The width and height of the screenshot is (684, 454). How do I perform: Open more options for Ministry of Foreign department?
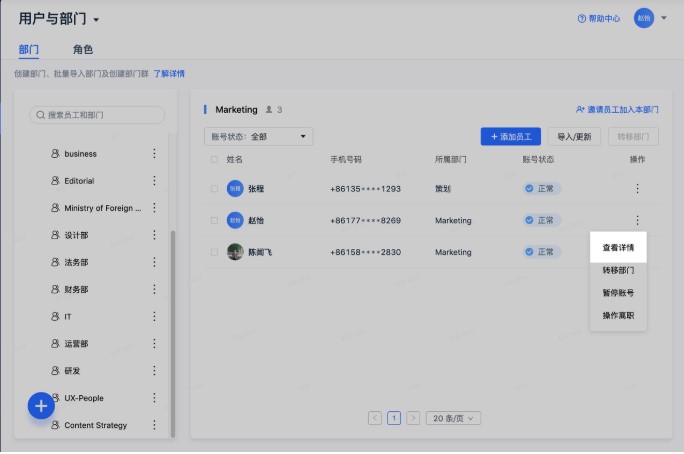click(x=154, y=208)
